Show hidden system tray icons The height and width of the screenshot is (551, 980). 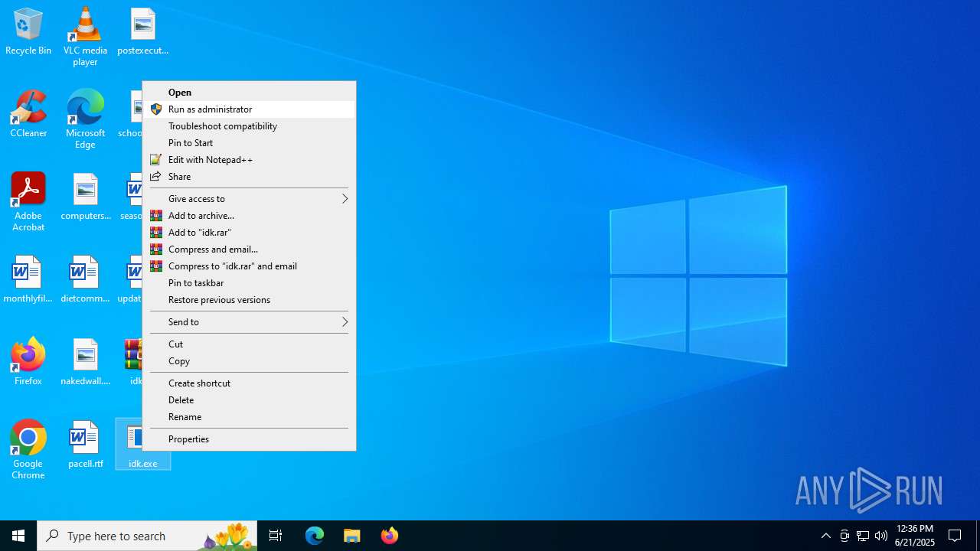point(825,536)
